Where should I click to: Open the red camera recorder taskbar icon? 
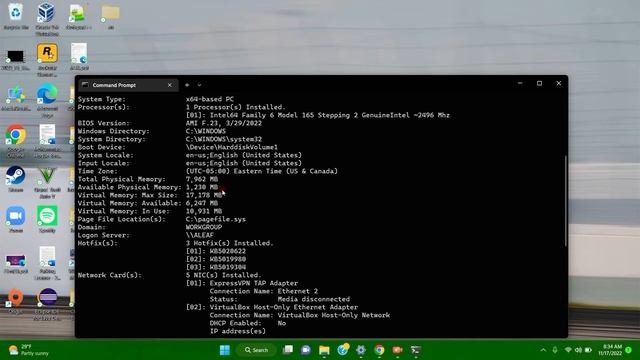tap(397, 350)
